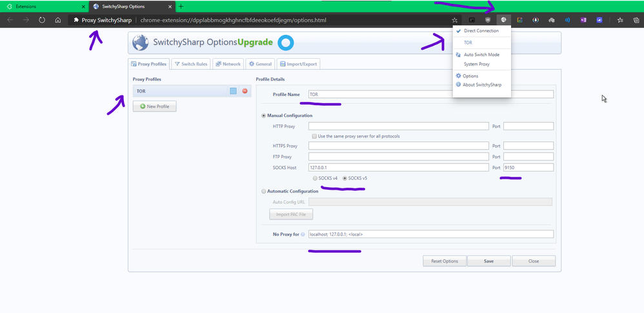Click the light-blue ring icon beside Upgrade
This screenshot has height=313, width=644.
(x=285, y=43)
